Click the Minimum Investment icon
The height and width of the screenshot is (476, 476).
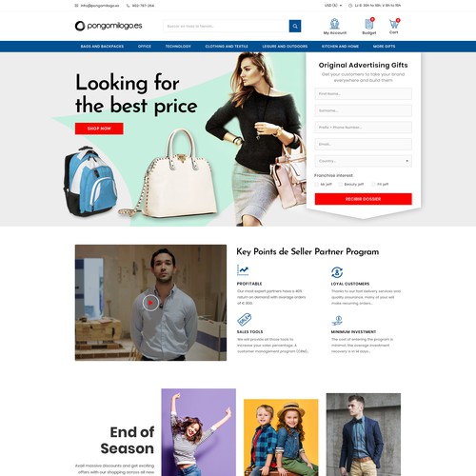337,321
